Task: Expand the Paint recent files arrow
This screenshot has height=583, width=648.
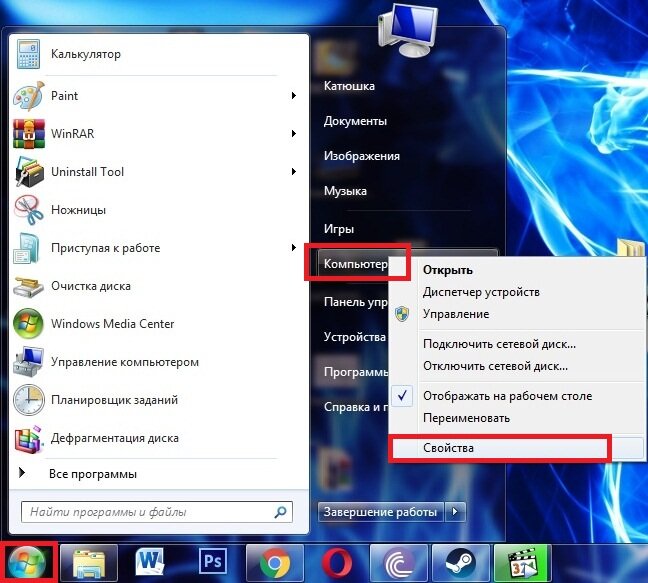Action: click(x=293, y=96)
